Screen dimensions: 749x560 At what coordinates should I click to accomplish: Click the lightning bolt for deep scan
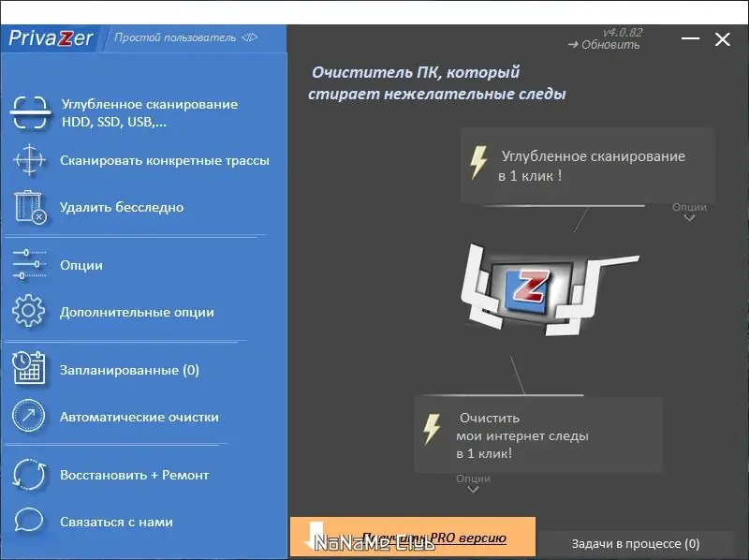(x=479, y=162)
